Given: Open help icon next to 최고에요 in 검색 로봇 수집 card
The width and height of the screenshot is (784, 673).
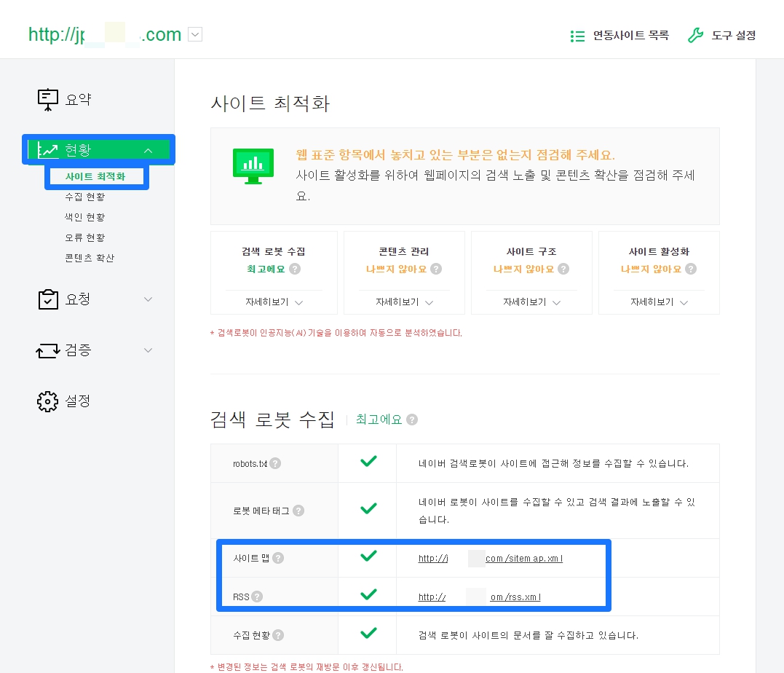Looking at the screenshot, I should 295,269.
